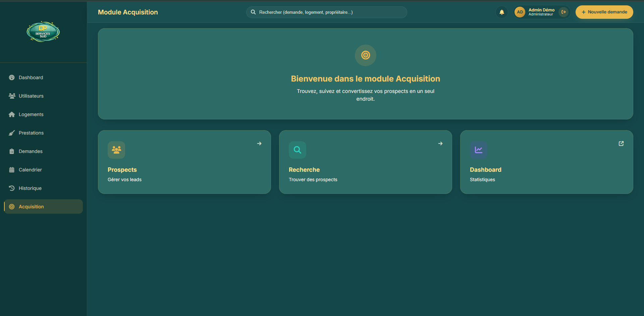Open Dashboard from the sidebar

pos(43,77)
